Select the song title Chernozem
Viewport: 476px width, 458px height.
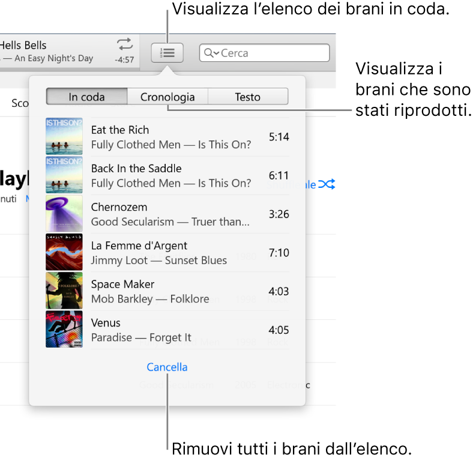click(119, 207)
